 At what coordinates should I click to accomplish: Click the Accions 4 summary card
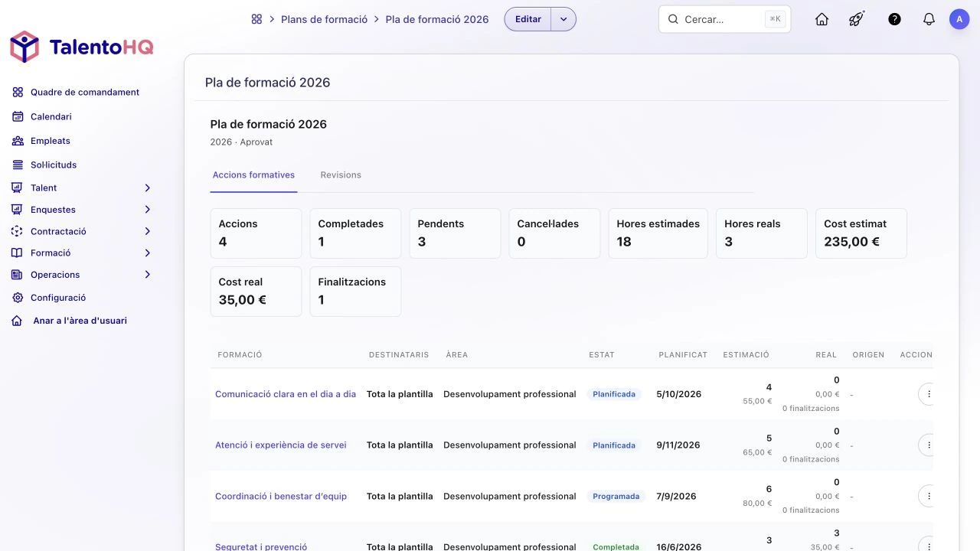tap(256, 233)
